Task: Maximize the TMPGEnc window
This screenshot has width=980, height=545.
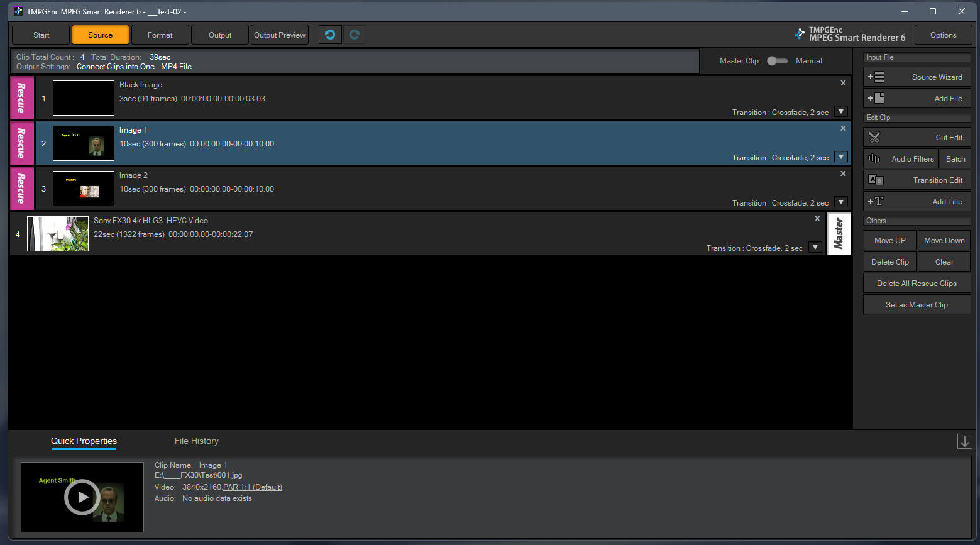Action: (x=933, y=11)
